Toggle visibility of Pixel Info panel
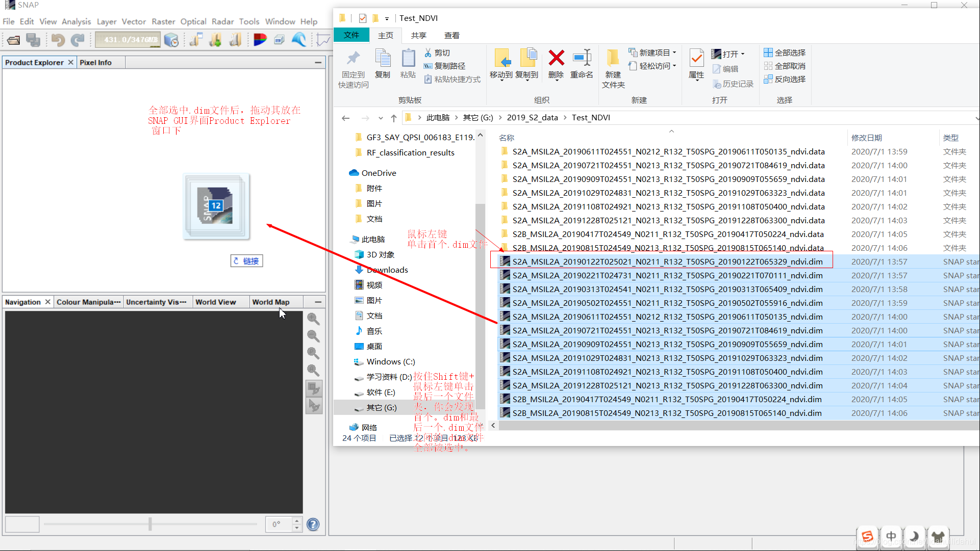 point(95,62)
